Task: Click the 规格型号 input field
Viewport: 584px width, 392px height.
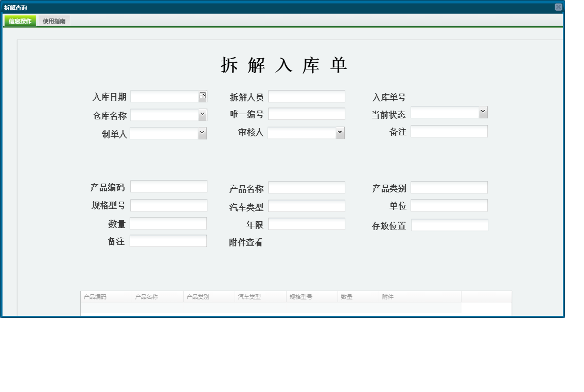Action: point(169,205)
